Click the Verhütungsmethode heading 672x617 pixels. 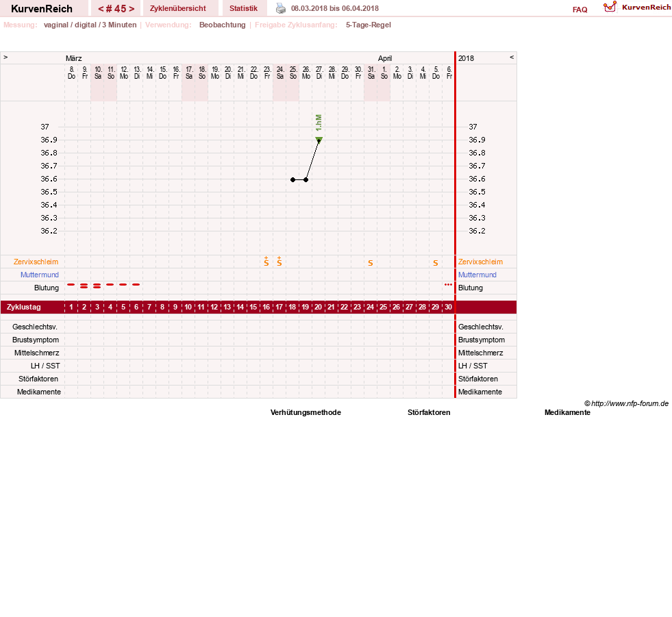pyautogui.click(x=306, y=413)
